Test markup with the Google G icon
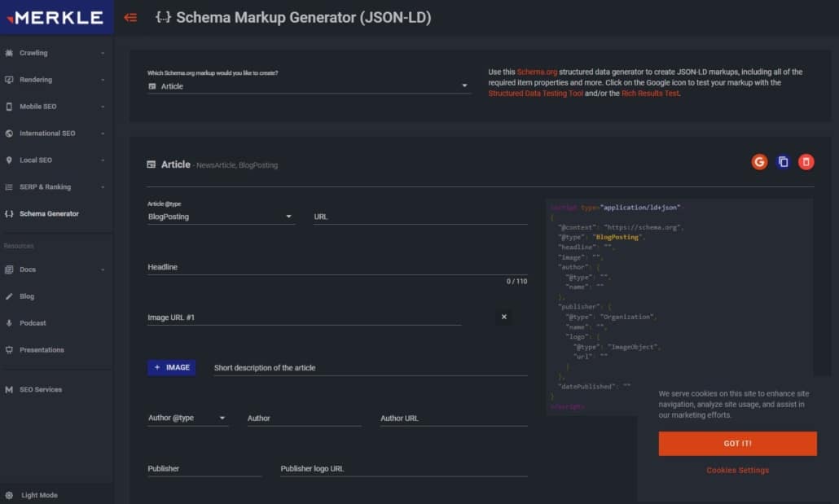 click(x=759, y=162)
